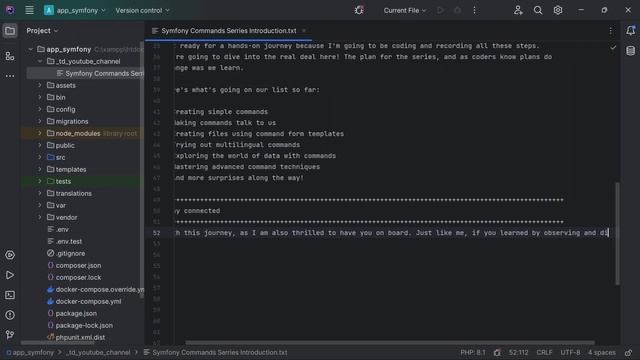The width and height of the screenshot is (640, 360).
Task: Open the main hamburger menu
Action: coord(29,10)
